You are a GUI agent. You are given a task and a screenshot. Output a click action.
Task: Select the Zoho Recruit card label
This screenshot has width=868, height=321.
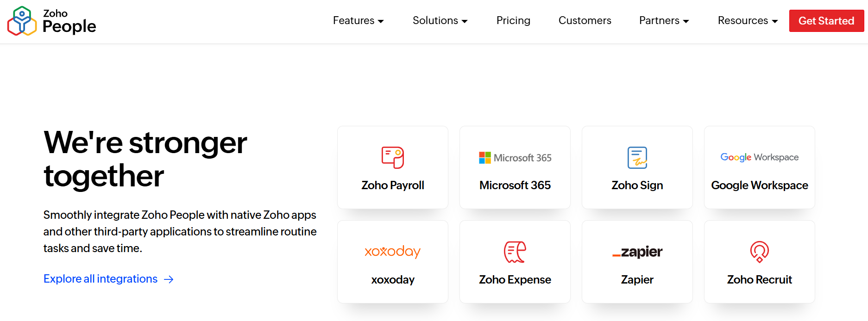point(759,280)
